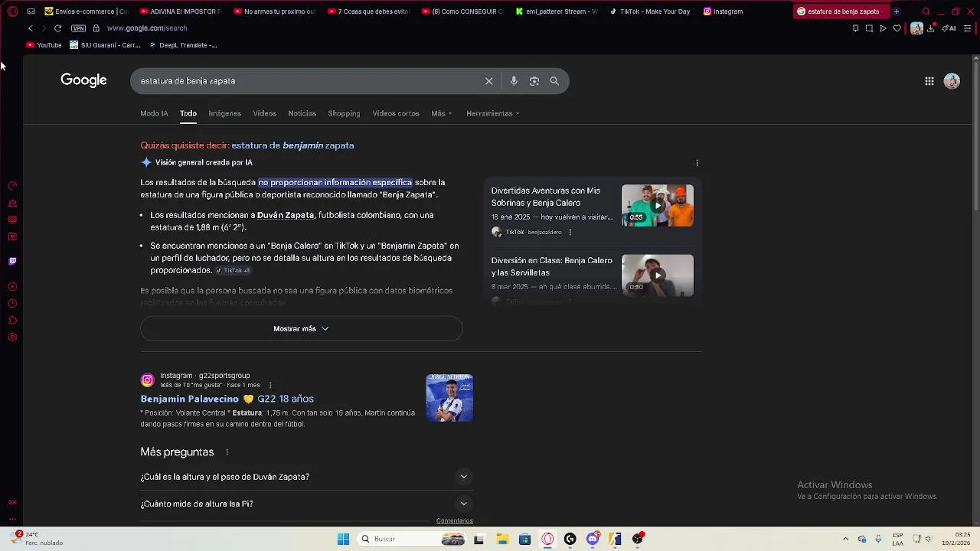Expand the AI overview with Mostrar más

(301, 328)
